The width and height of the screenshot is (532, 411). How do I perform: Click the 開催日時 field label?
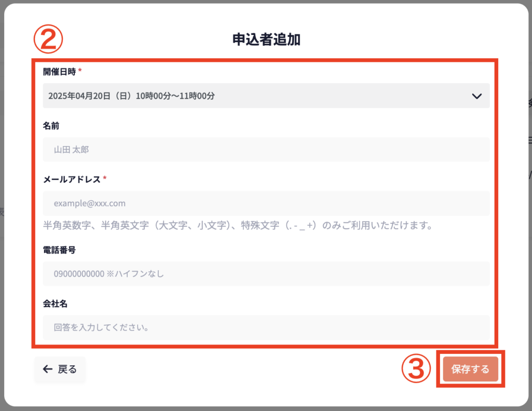pyautogui.click(x=59, y=72)
